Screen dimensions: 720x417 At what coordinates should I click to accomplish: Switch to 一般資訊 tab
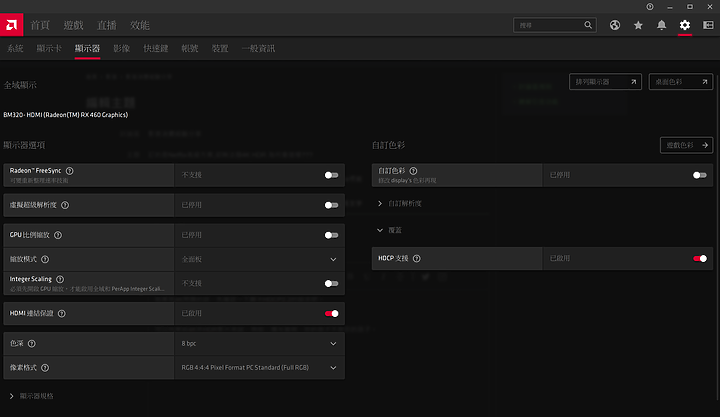coord(259,48)
